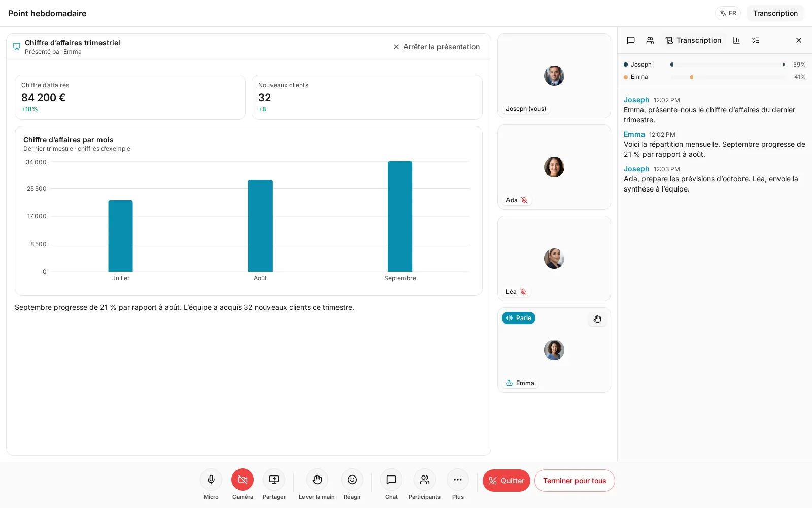Open the task checklist tab in side panel
This screenshot has height=508, width=812.
click(756, 40)
